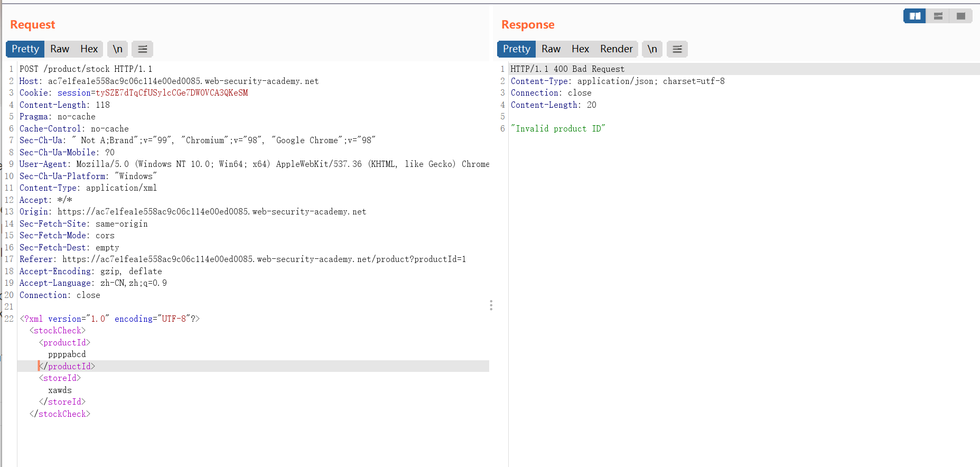Click the panel divider three-dot handle
The height and width of the screenshot is (467, 980).
tap(491, 305)
